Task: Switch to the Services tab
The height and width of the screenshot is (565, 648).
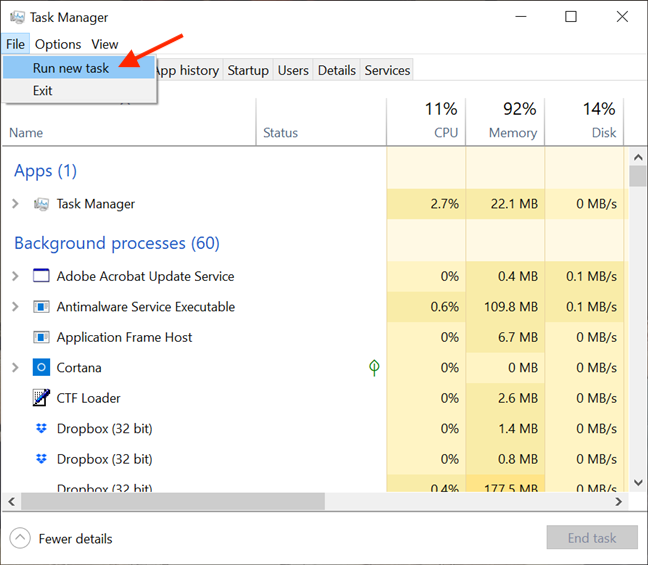Action: click(387, 70)
